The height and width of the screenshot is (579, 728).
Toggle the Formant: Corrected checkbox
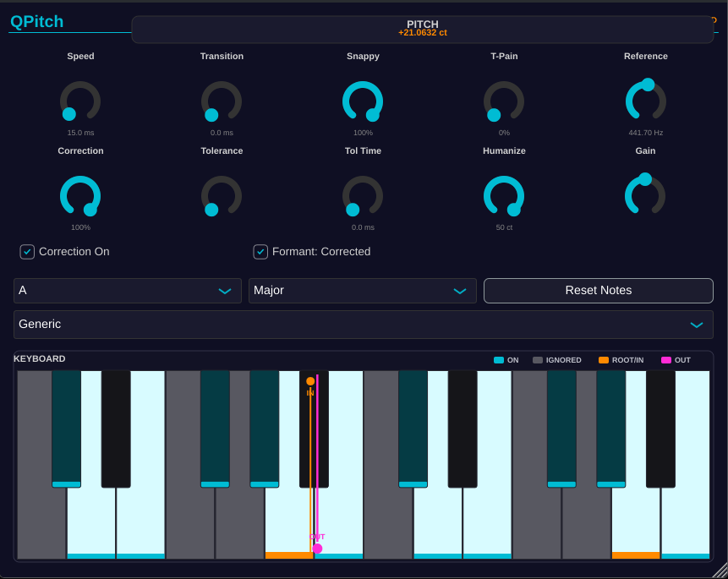pyautogui.click(x=260, y=252)
